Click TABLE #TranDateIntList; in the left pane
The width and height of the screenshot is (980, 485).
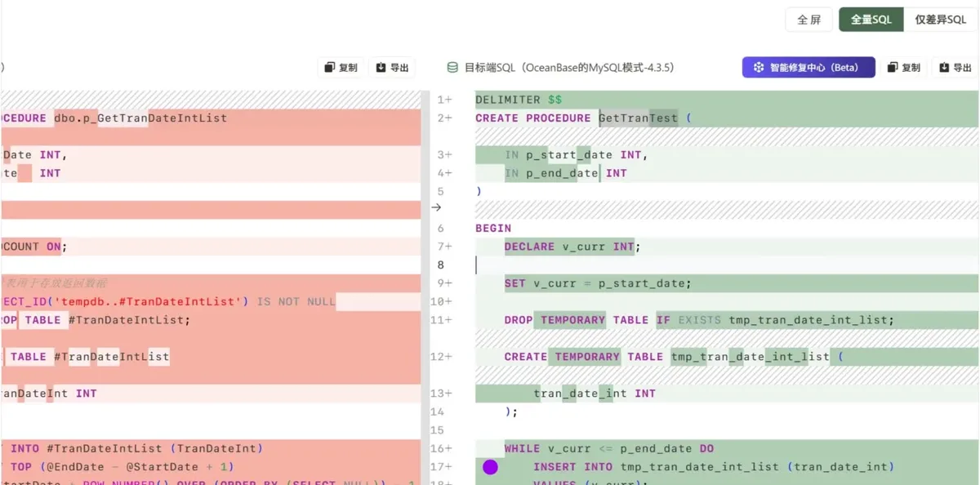[108, 320]
